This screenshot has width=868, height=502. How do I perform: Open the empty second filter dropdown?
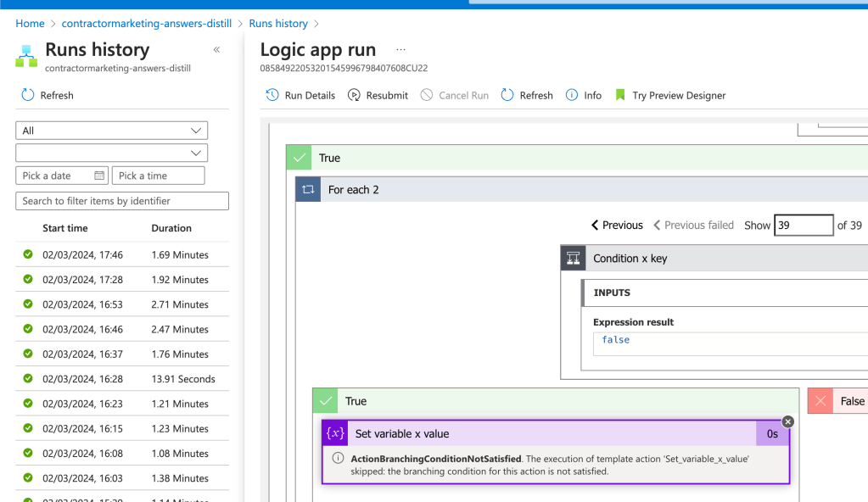pos(112,153)
